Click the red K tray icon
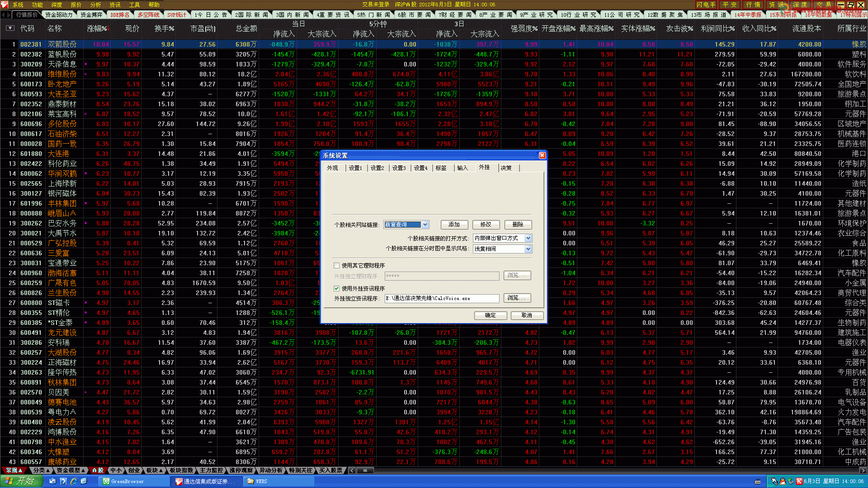Image resolution: width=868 pixels, height=488 pixels. click(799, 482)
